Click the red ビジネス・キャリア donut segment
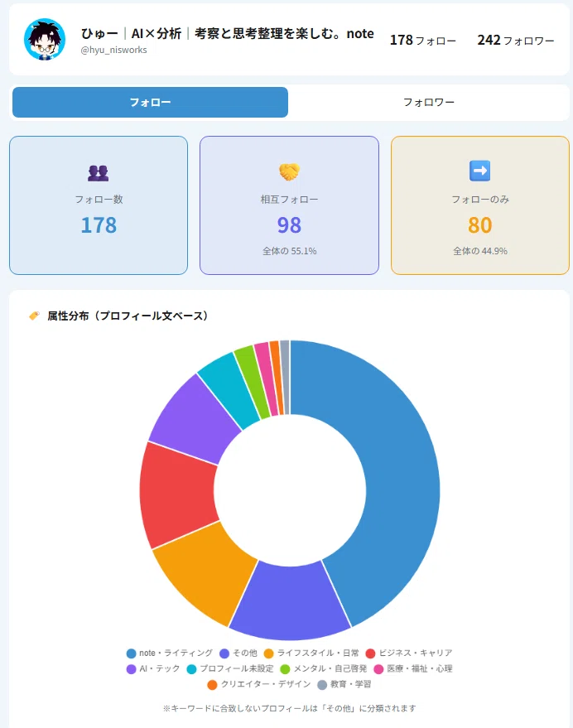573x728 pixels. click(177, 495)
